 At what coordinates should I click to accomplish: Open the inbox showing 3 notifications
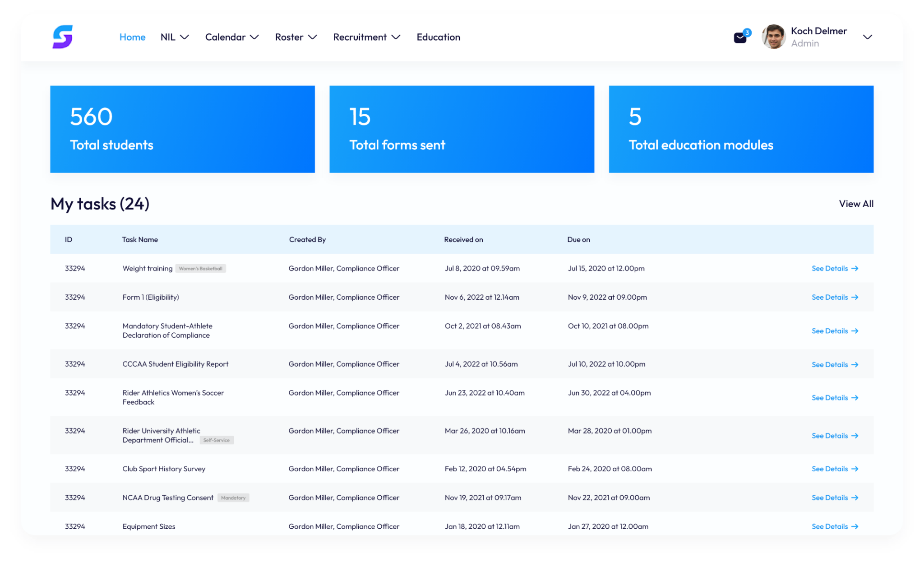pyautogui.click(x=740, y=37)
